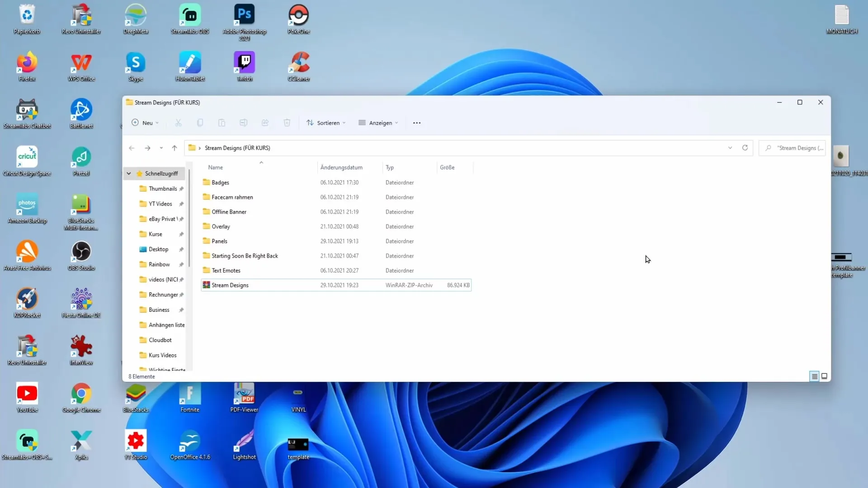Switch to large thumbnails view button

coord(824,376)
